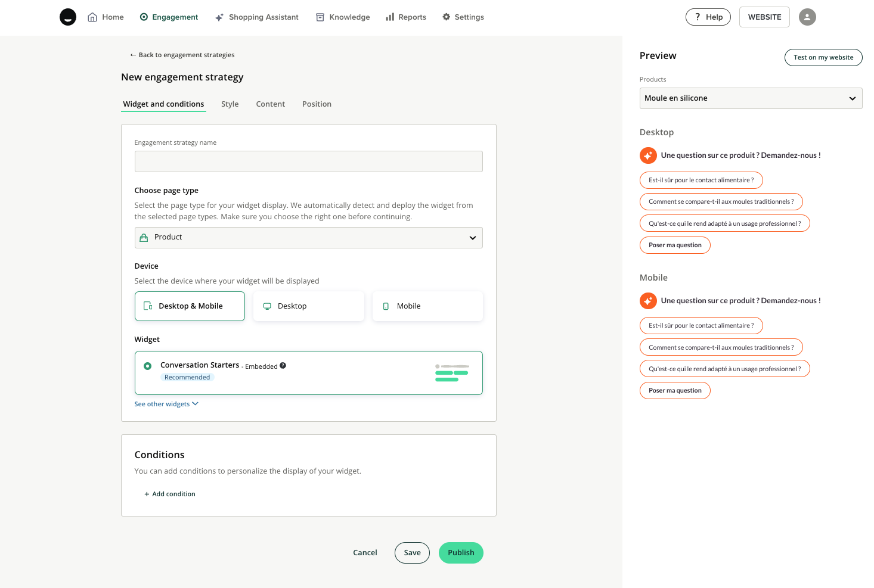Open Settings via the gear icon

click(447, 17)
